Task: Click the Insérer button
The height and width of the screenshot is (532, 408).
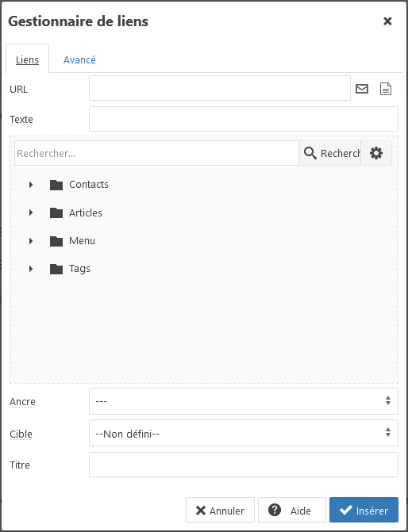Action: (364, 510)
